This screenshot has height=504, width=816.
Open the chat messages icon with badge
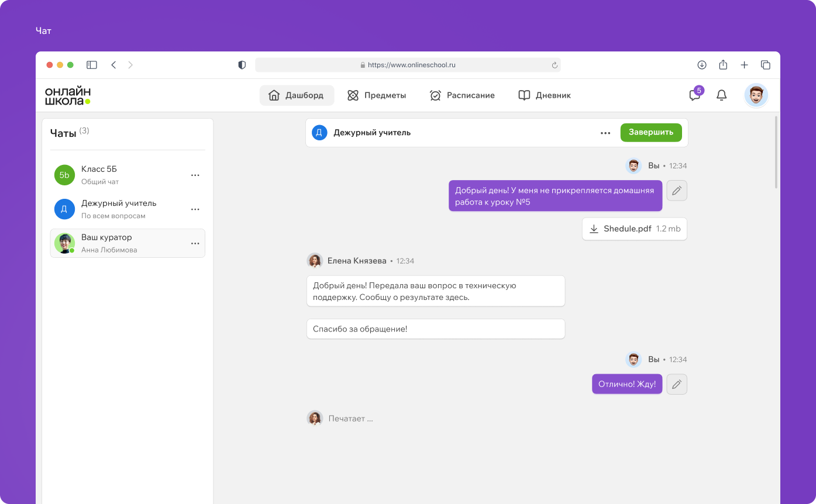(695, 95)
